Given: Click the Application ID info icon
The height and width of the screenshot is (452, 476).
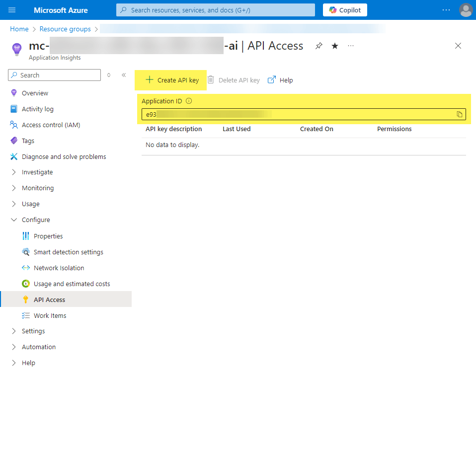Looking at the screenshot, I should tap(189, 101).
